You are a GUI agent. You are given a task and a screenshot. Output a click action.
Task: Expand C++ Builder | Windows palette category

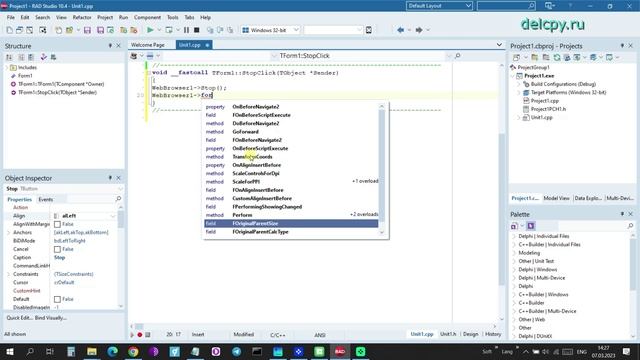pyautogui.click(x=513, y=294)
